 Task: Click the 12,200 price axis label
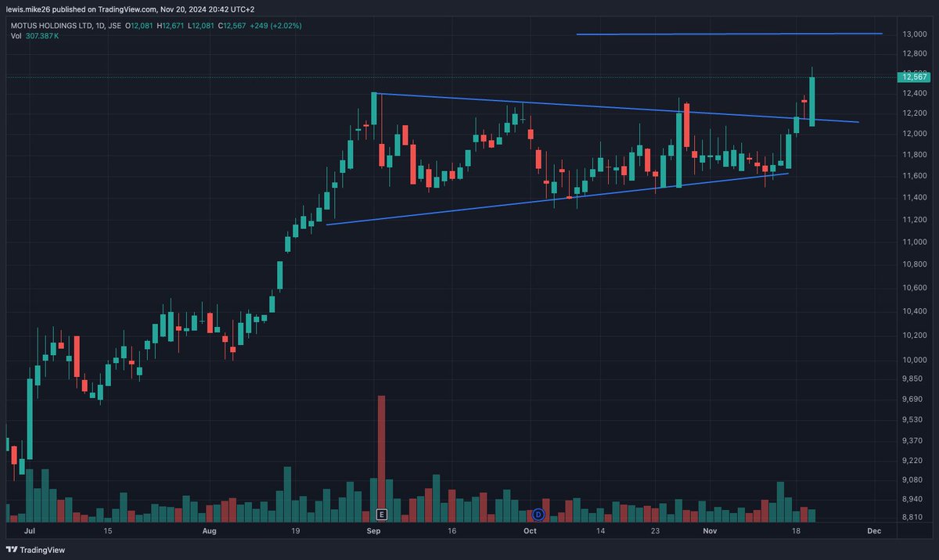pos(915,113)
